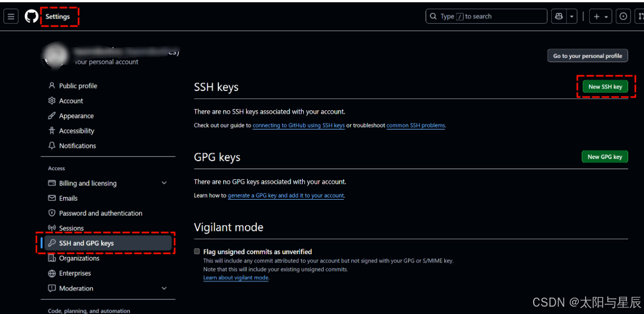The image size is (644, 314).
Task: Expand the Copilot dropdown arrow
Action: point(572,16)
